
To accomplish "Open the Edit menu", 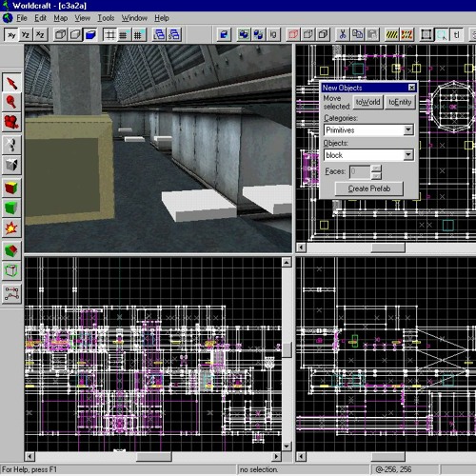I will pyautogui.click(x=40, y=18).
